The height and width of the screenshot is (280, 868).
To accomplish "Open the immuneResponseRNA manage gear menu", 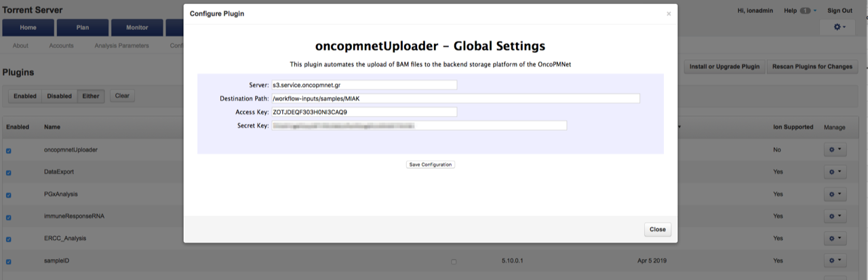I will (835, 216).
